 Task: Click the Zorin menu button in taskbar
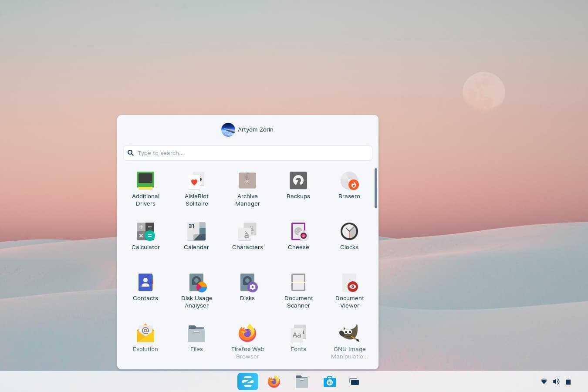pyautogui.click(x=248, y=382)
